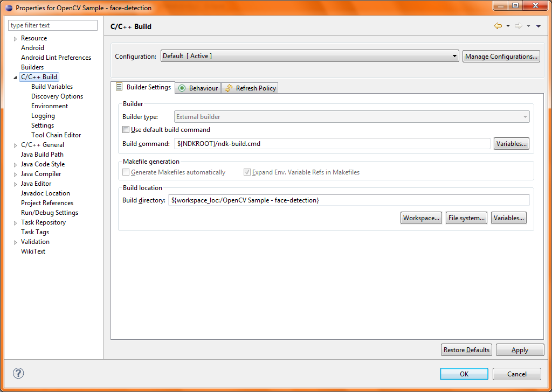Screen dimensions: 552x392
Task: Click the Apply button
Action: pyautogui.click(x=520, y=350)
